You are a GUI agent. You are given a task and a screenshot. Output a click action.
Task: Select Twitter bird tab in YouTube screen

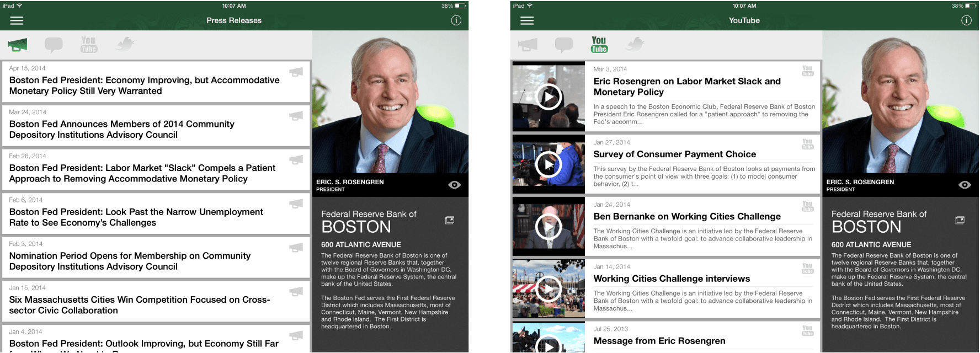point(635,44)
